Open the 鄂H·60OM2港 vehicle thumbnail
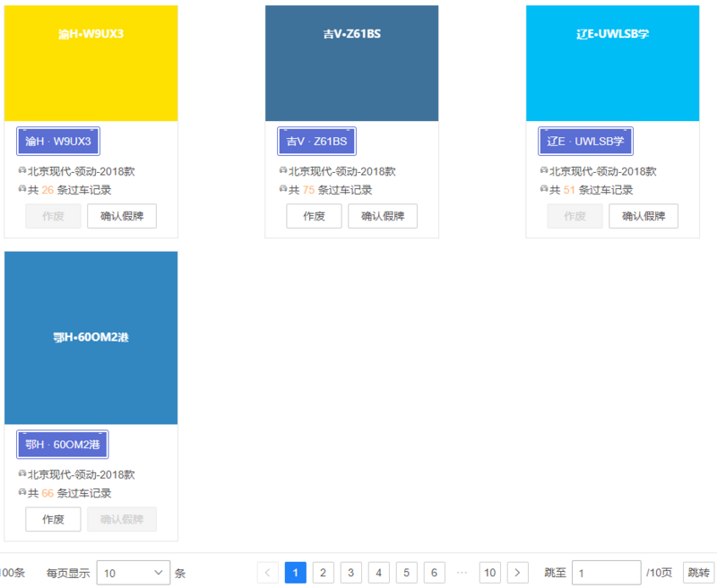The width and height of the screenshot is (717, 588). (x=91, y=338)
